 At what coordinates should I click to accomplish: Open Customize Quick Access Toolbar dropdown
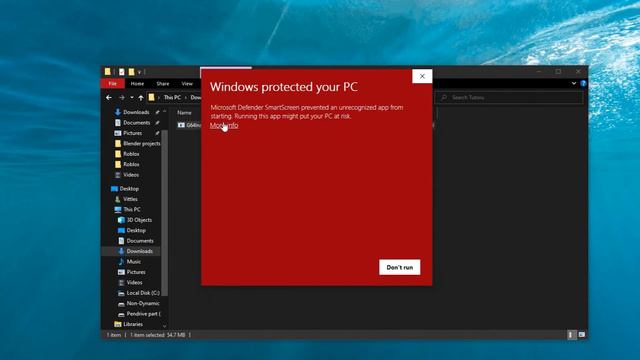pyautogui.click(x=139, y=72)
